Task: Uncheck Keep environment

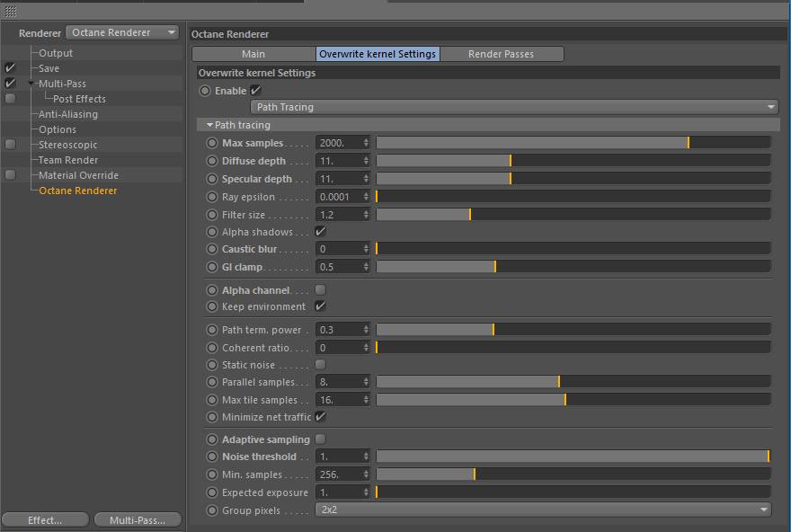Action: pos(320,306)
